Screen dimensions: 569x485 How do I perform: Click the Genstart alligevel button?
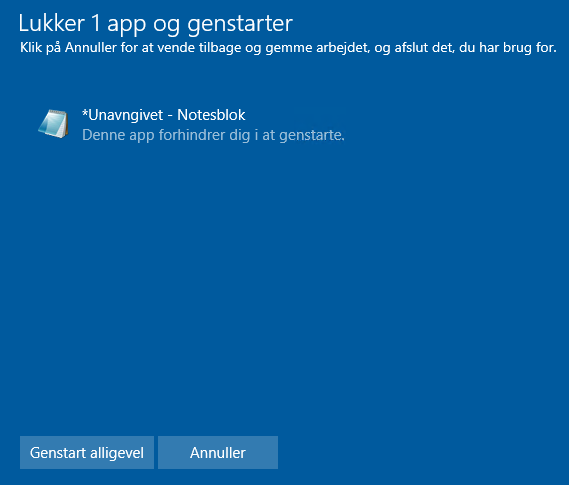pos(87,452)
